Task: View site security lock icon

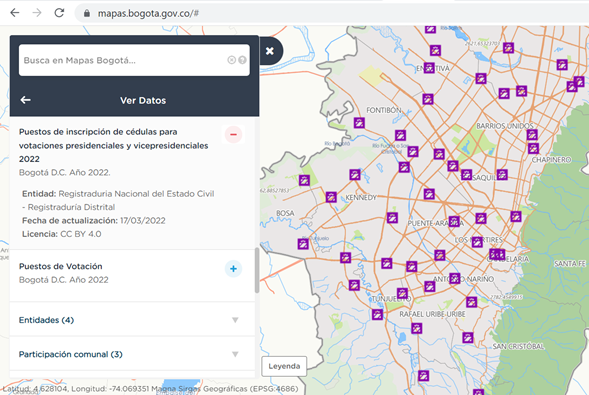Action: click(87, 14)
